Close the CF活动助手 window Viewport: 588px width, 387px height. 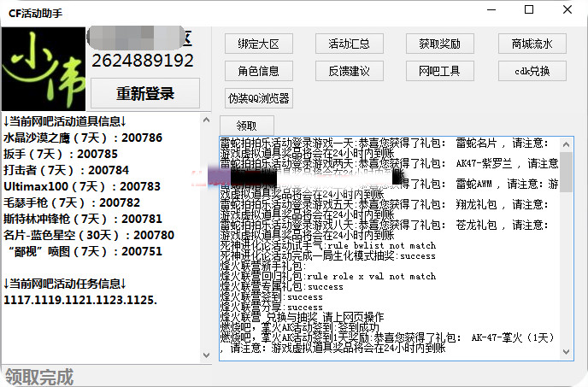point(567,9)
